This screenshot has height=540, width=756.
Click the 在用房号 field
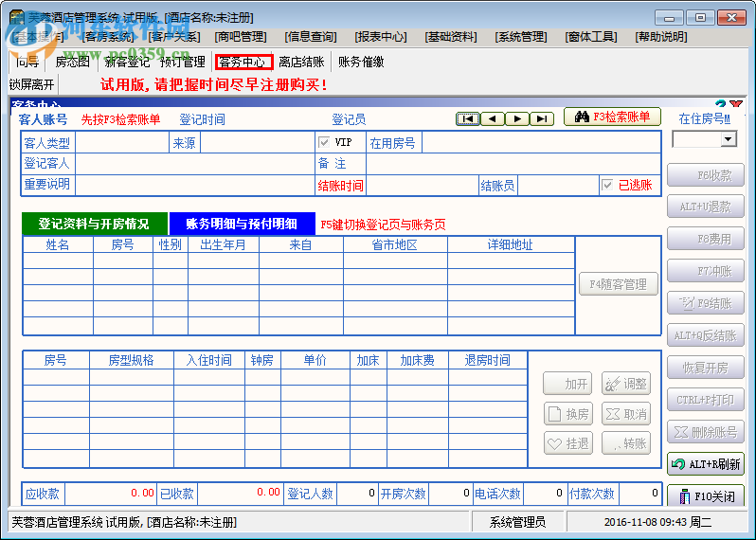pyautogui.click(x=541, y=143)
